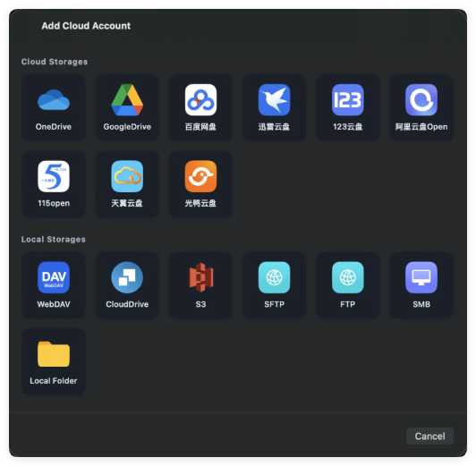Choose the CloudDrive icon
476x466 pixels.
tap(127, 277)
